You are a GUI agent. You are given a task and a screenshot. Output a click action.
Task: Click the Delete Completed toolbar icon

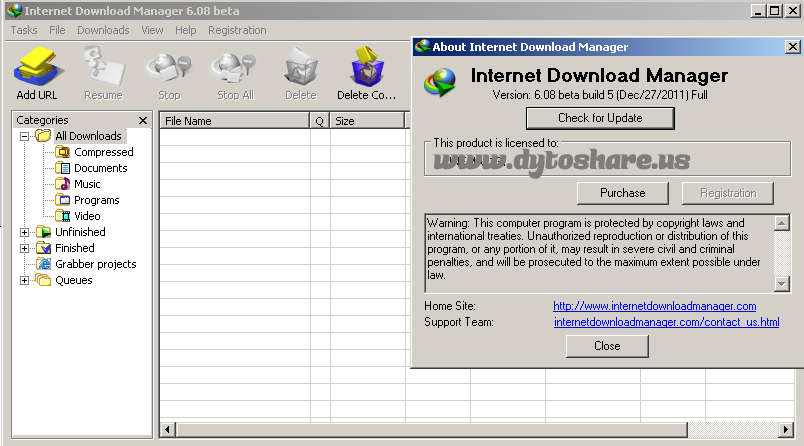click(x=367, y=66)
